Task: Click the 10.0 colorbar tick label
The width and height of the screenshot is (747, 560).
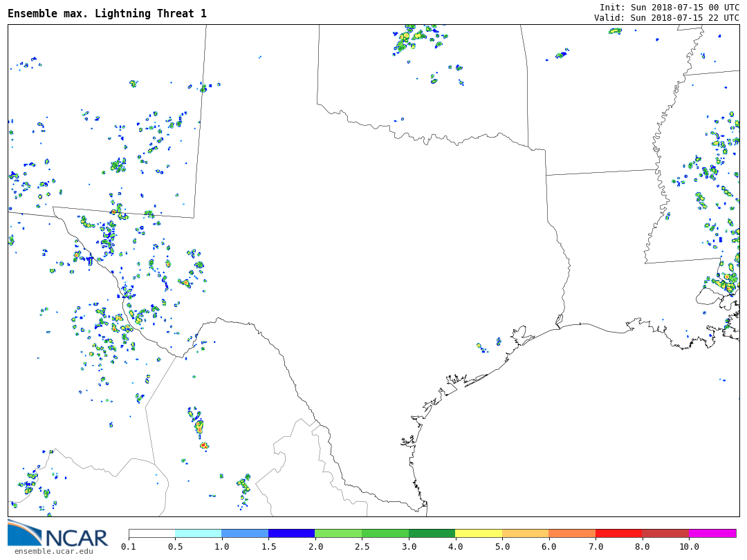Action: (689, 547)
